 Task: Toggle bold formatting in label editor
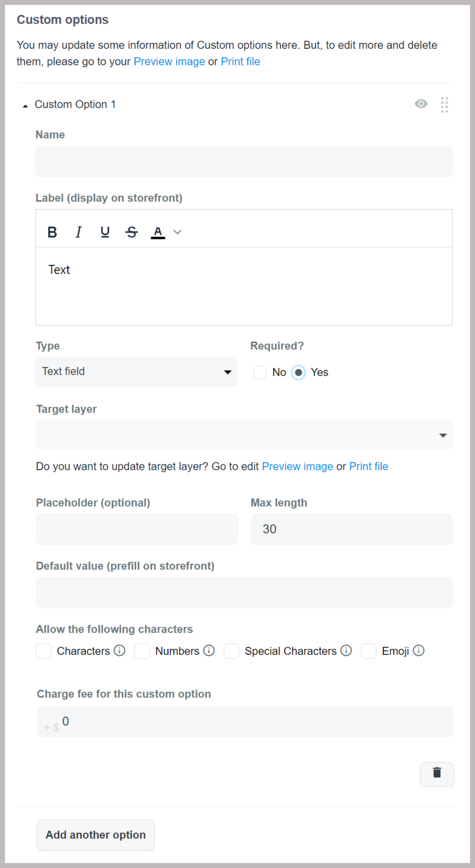tap(52, 232)
